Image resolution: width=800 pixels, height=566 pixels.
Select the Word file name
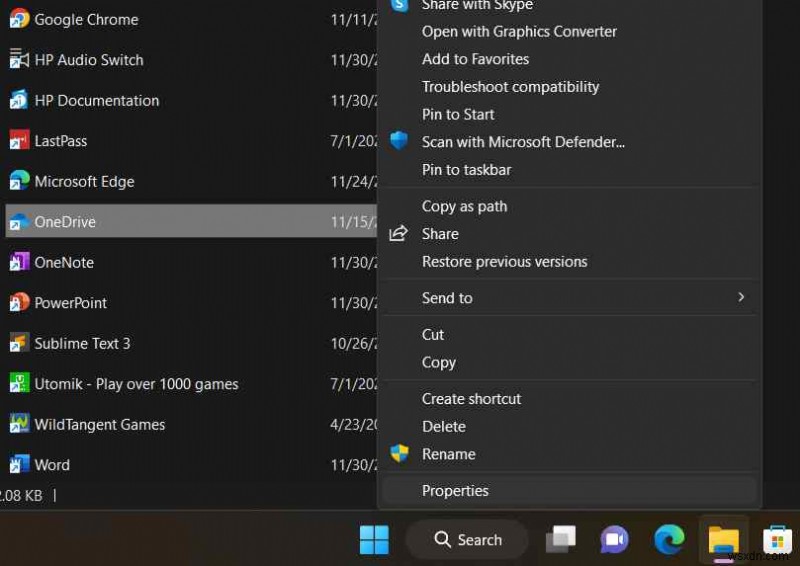(x=52, y=465)
